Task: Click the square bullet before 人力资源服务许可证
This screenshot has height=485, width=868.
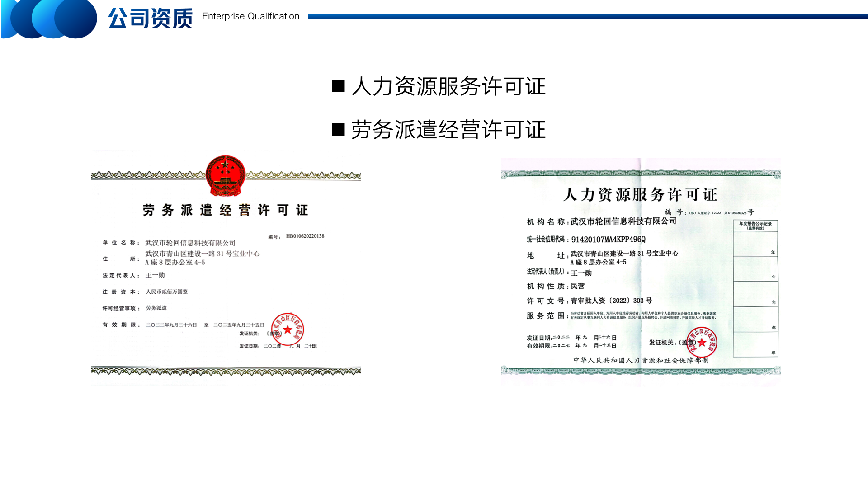Action: click(338, 86)
